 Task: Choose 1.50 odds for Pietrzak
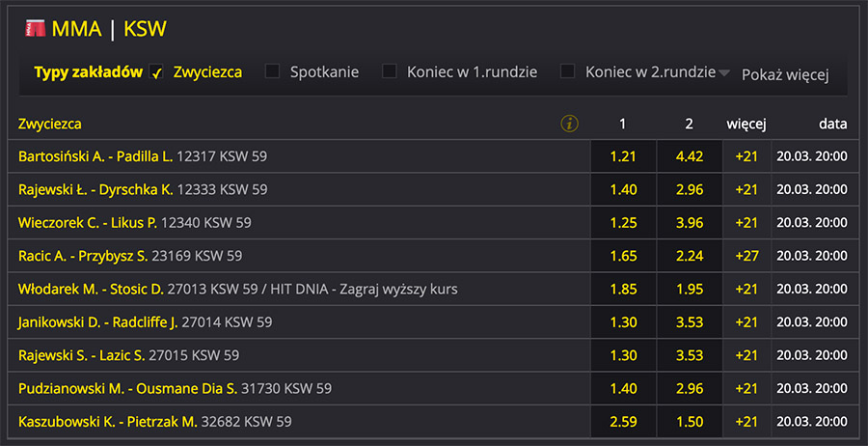click(690, 422)
